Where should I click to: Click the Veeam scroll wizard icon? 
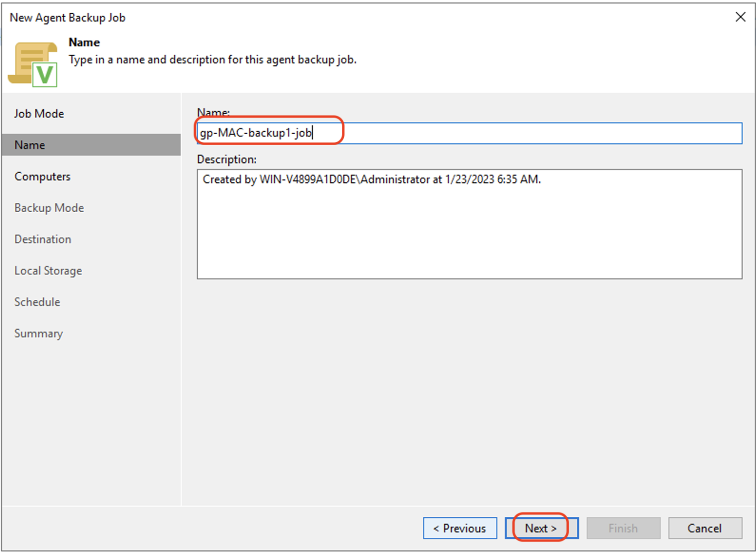pyautogui.click(x=33, y=64)
